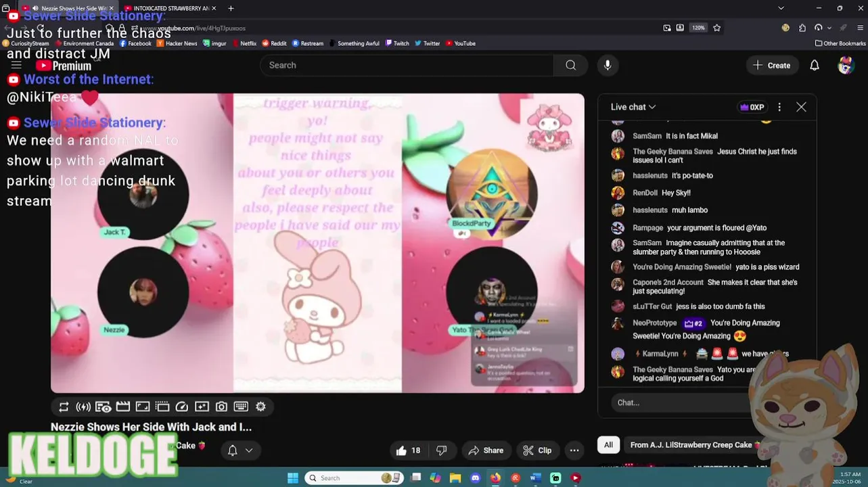Click the keyboard shortcuts icon below the player
The image size is (868, 487).
(241, 407)
